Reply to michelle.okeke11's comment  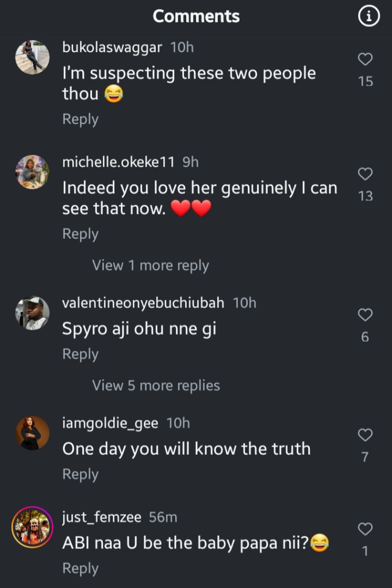pos(80,234)
